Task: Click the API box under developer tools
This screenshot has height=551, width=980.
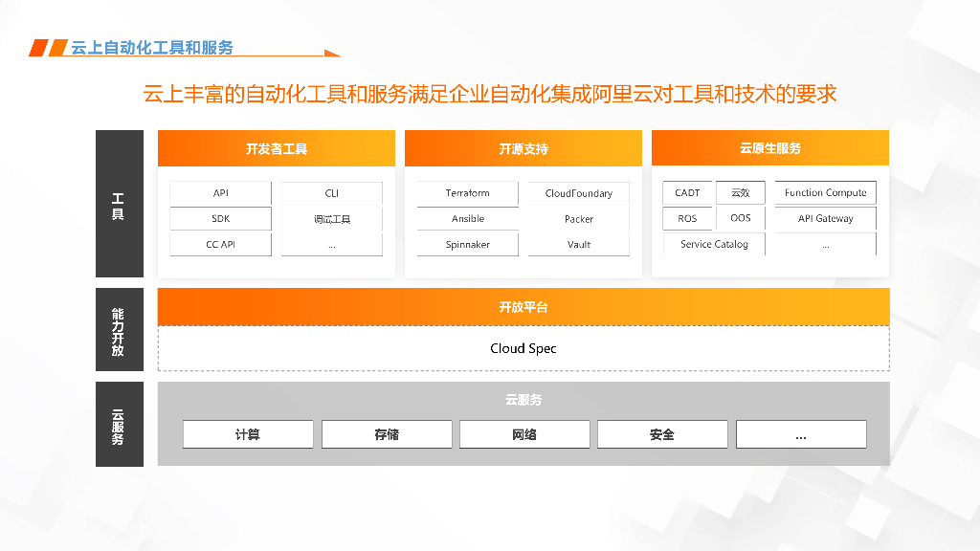Action: (221, 193)
